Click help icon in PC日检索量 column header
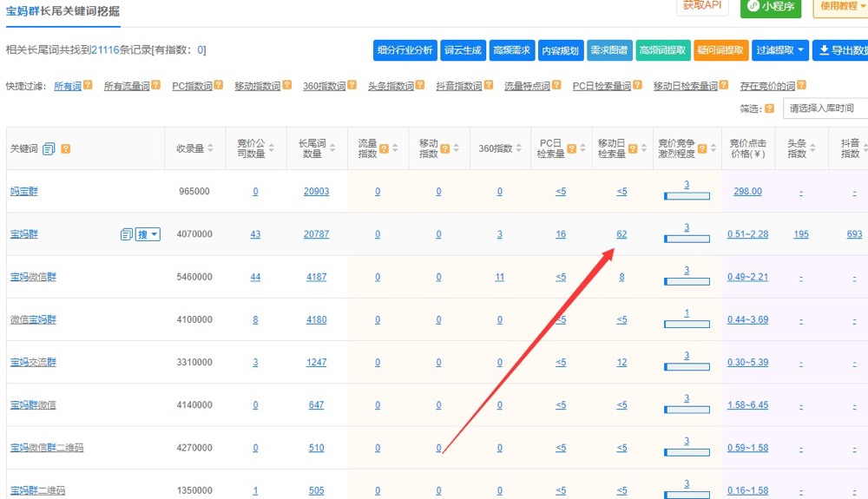This screenshot has height=499, width=868. coord(572,148)
